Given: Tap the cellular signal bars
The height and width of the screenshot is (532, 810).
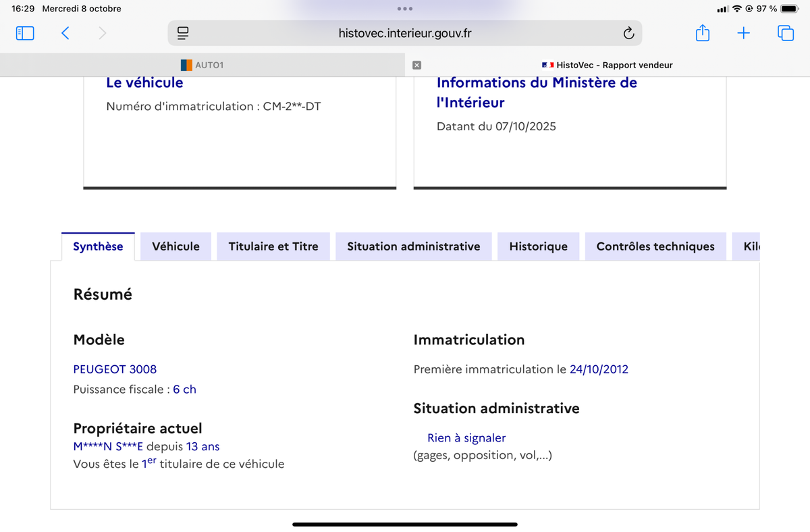Looking at the screenshot, I should point(723,9).
